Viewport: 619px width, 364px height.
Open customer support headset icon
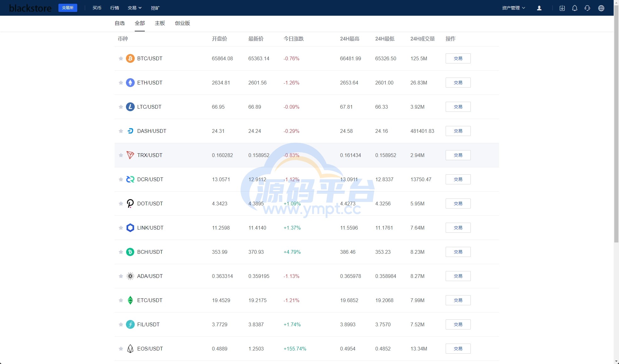tap(587, 8)
